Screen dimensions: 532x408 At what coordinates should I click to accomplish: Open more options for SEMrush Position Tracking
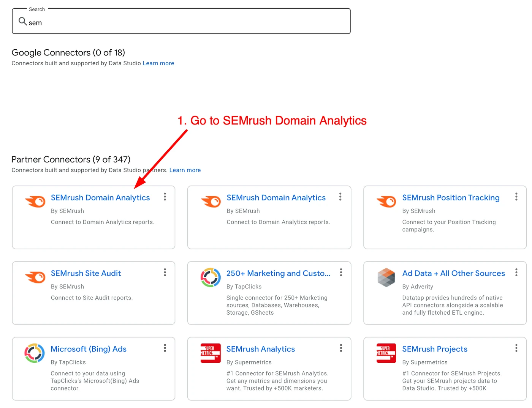[516, 197]
